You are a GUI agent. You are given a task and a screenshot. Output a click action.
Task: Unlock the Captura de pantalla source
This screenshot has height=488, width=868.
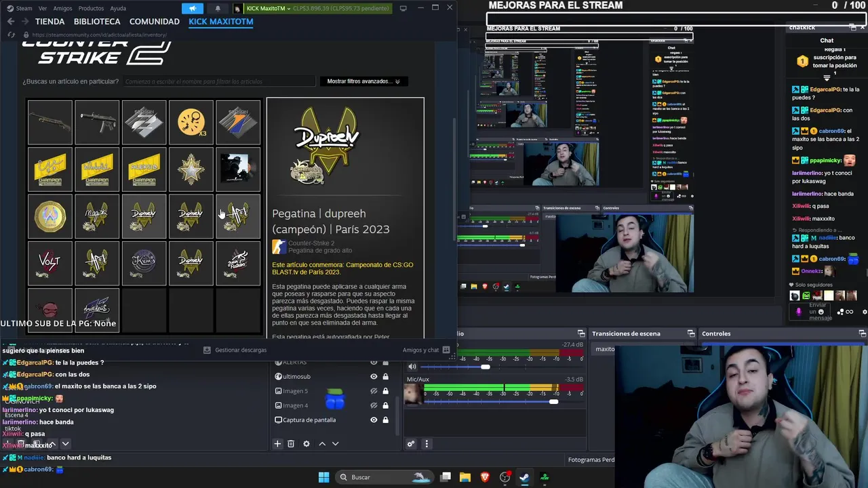pyautogui.click(x=385, y=420)
